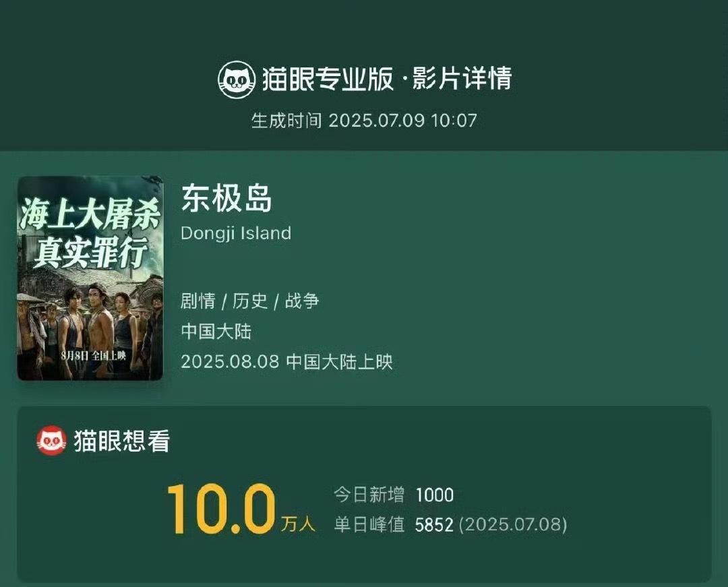Viewport: 728px width, 587px height.
Task: Click the 10.0 万人 want-to-see count
Action: pos(241,509)
